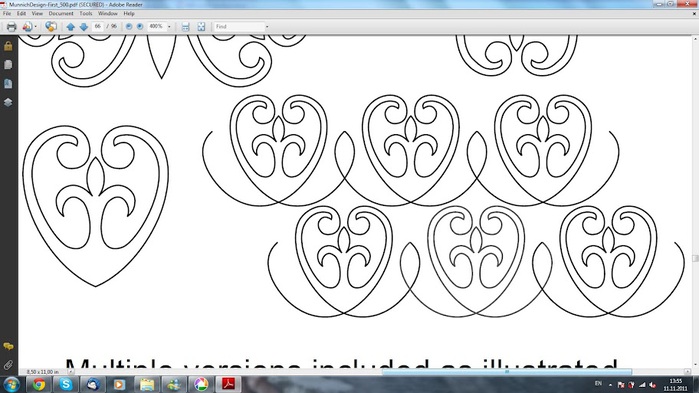This screenshot has width=699, height=393.
Task: Click the page number field showing 66
Action: (98, 27)
